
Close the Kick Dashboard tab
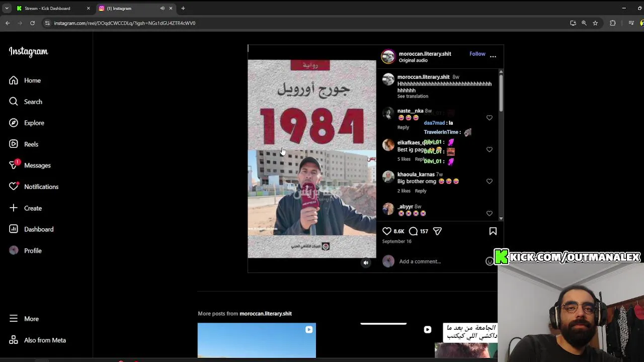coord(88,9)
